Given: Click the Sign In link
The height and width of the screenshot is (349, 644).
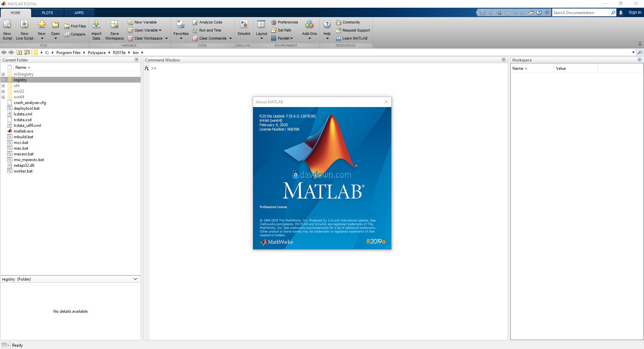Looking at the screenshot, I should [635, 12].
